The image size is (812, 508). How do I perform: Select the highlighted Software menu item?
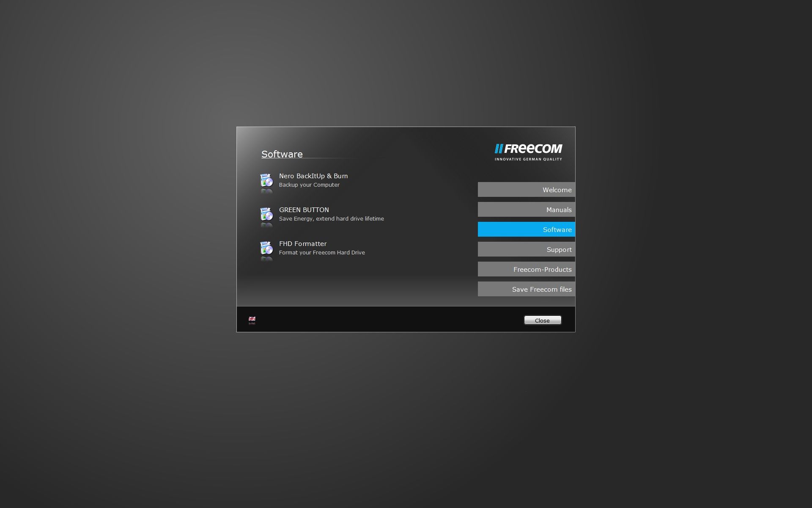(527, 229)
